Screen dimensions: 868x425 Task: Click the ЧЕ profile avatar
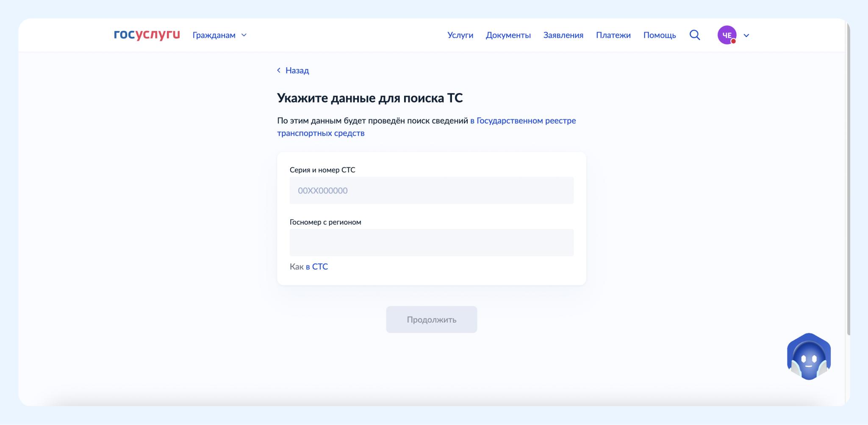tap(727, 35)
